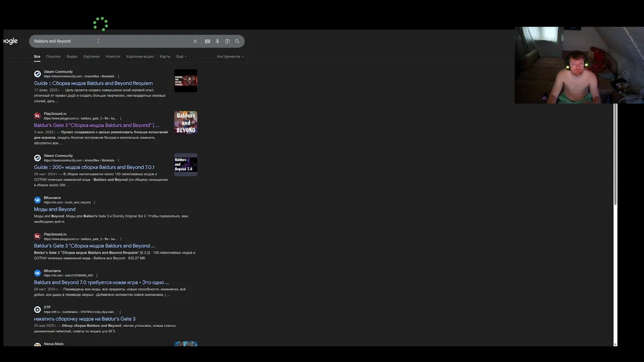
Task: Open Baldurs and Beyond 7.0 требуется новая игра link
Action: click(101, 283)
